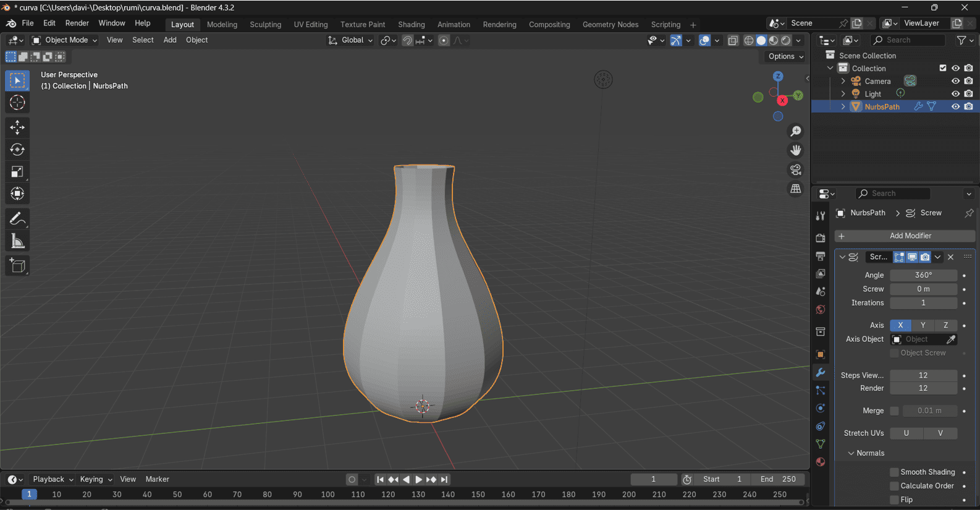Enable Smooth Shading checkbox
This screenshot has height=510, width=980.
click(894, 472)
